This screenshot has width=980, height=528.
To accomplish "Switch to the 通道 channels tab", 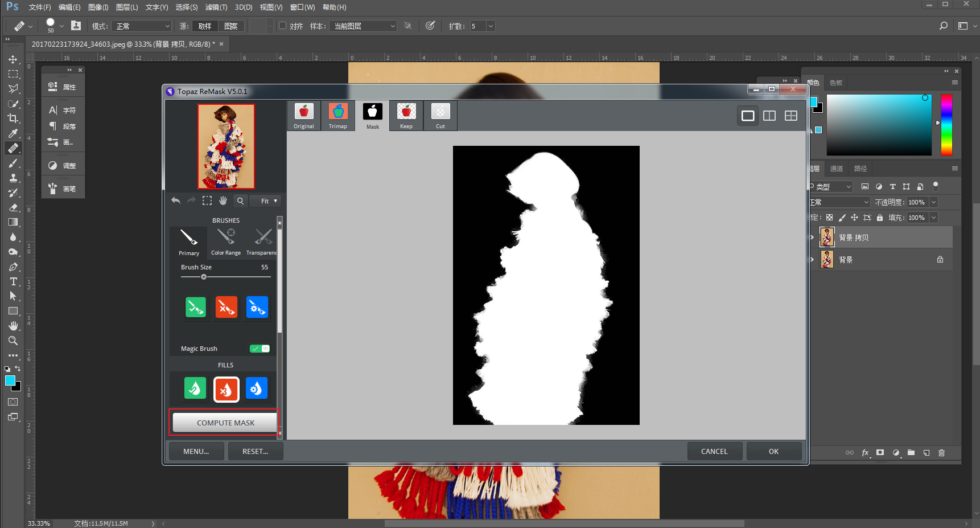I will click(x=836, y=169).
